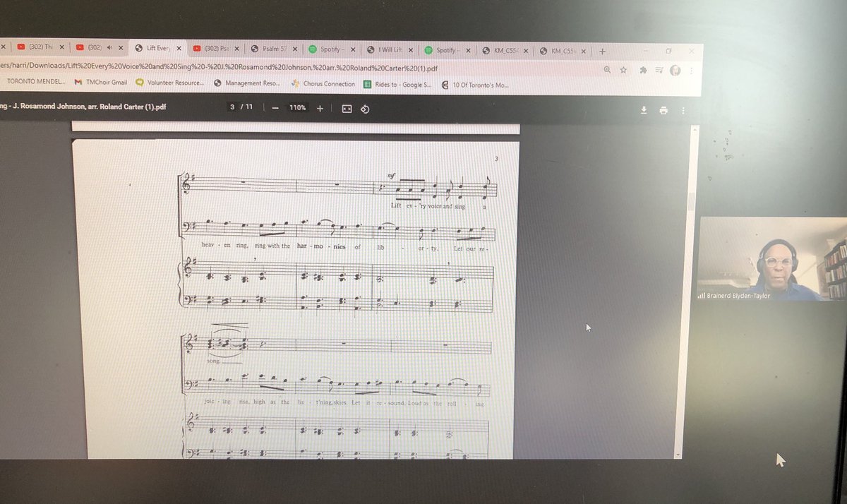Click the address bar file URL

click(219, 68)
